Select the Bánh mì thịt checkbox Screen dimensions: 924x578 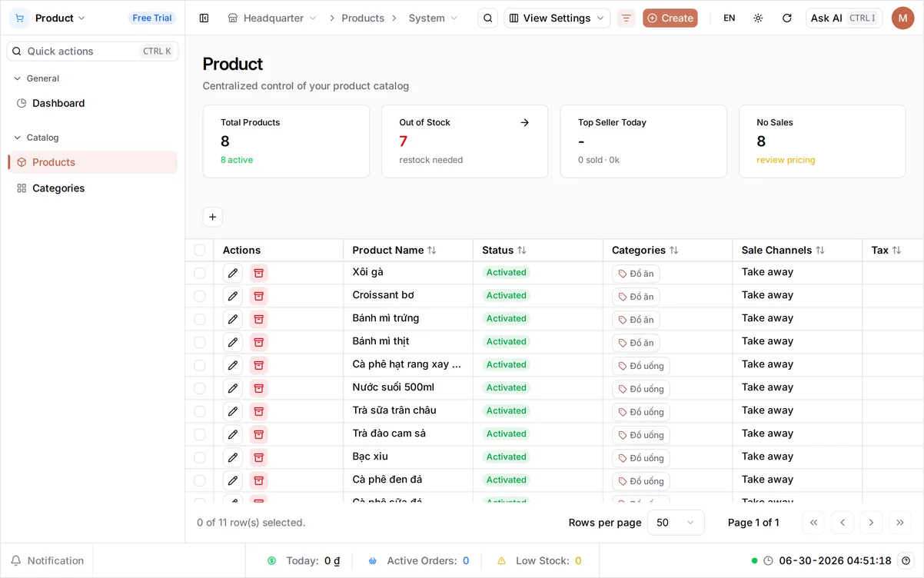(x=200, y=342)
